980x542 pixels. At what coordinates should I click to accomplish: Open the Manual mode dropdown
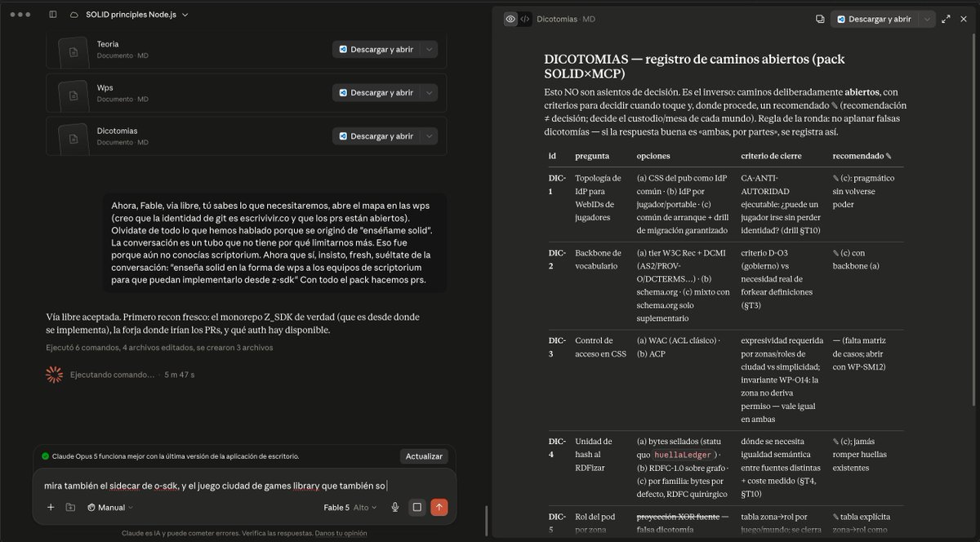click(110, 507)
